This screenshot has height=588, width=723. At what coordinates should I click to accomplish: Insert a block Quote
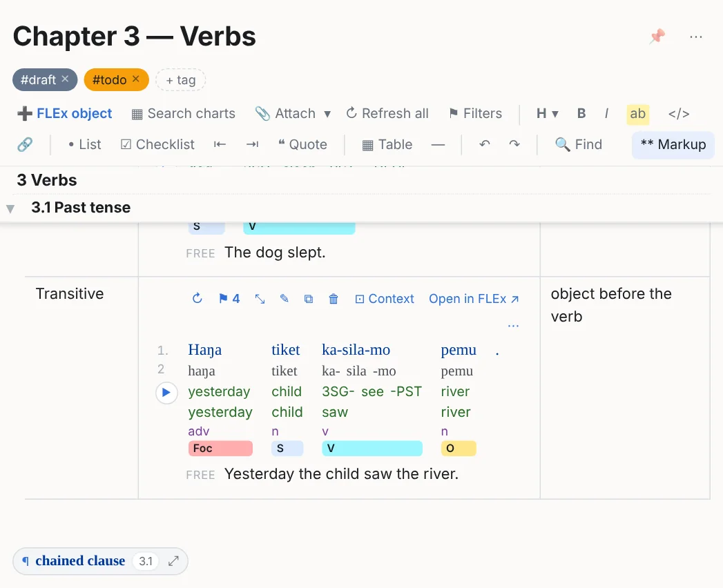302,145
